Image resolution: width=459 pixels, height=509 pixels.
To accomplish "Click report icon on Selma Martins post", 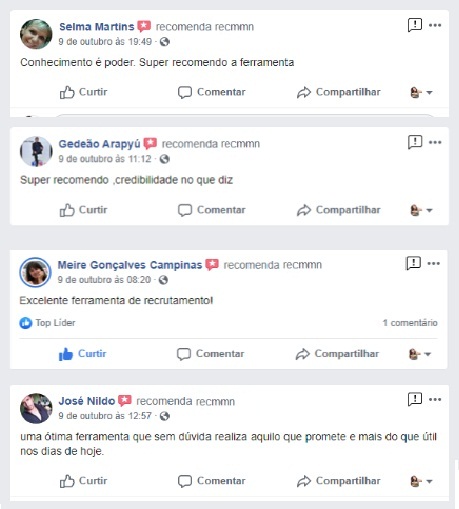I will [415, 25].
